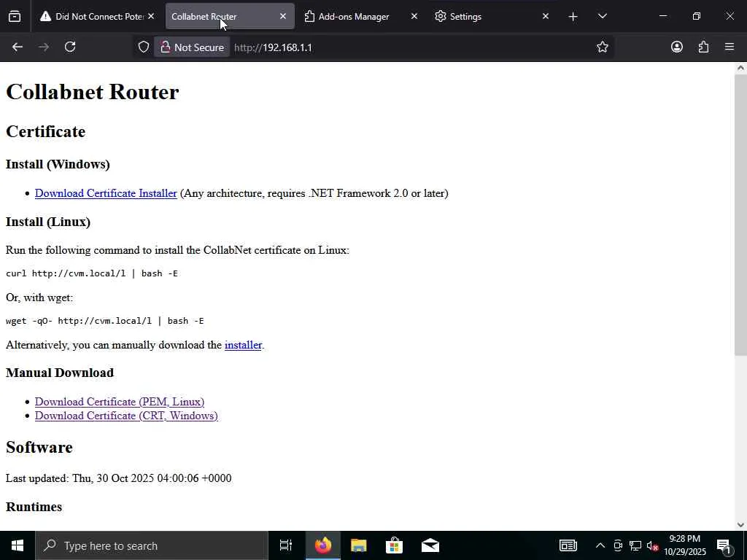
Task: Show hidden system tray icons
Action: click(600, 545)
